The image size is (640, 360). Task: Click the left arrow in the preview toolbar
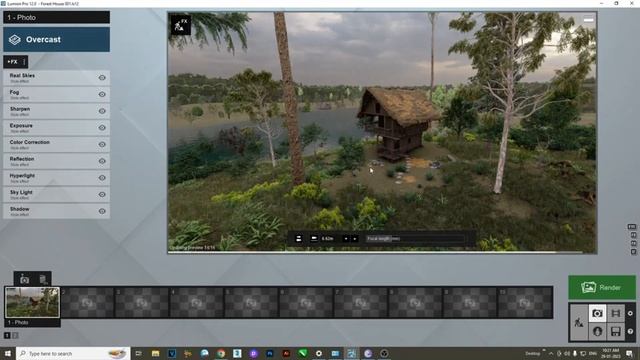[x=346, y=239]
